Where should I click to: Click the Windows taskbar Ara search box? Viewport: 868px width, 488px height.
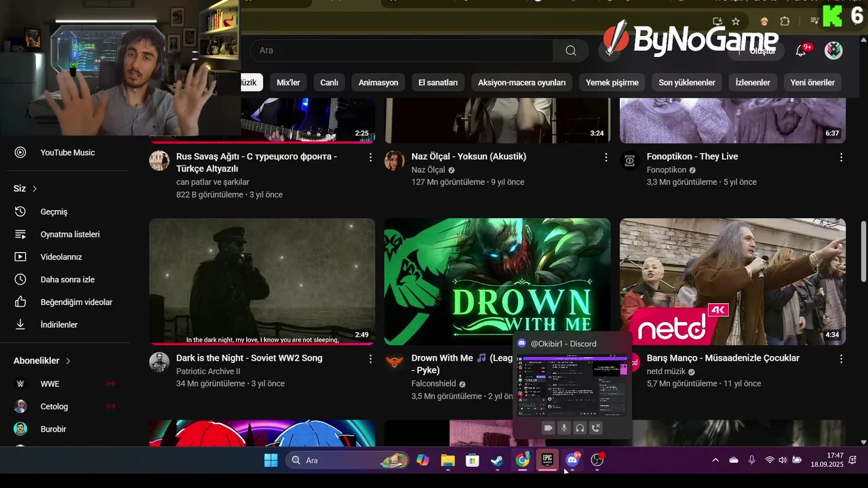[x=347, y=460]
